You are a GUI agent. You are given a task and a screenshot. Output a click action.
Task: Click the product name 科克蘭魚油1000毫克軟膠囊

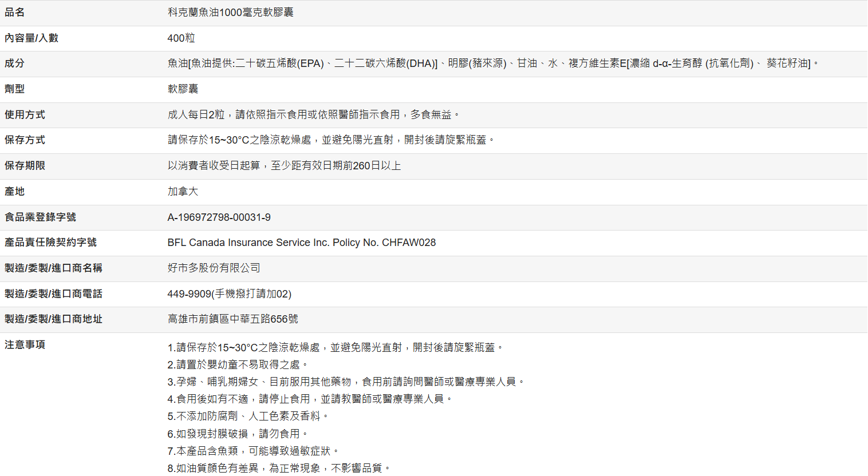coord(230,13)
